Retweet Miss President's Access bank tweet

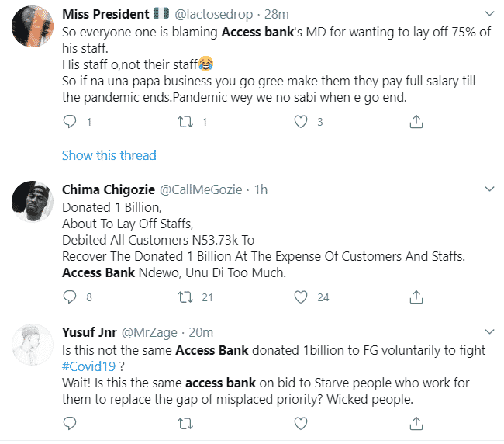pos(185,122)
